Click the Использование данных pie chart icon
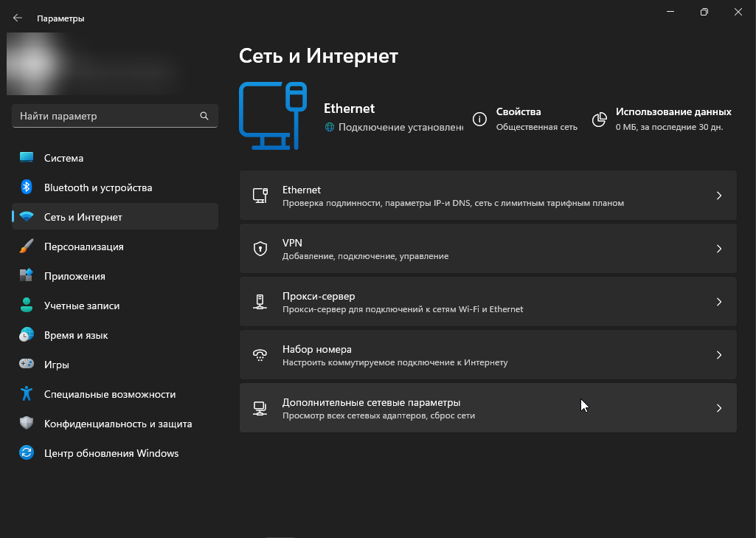The width and height of the screenshot is (756, 538). (x=600, y=120)
